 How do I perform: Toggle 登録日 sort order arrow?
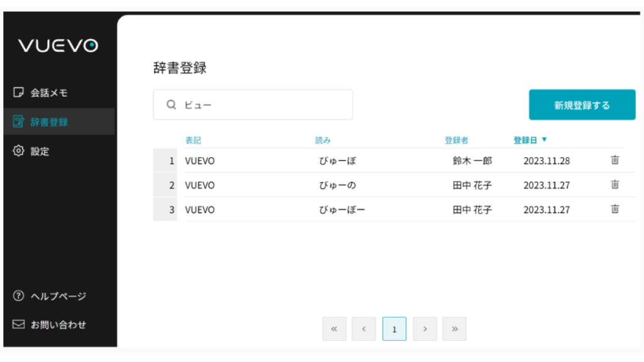pos(544,140)
